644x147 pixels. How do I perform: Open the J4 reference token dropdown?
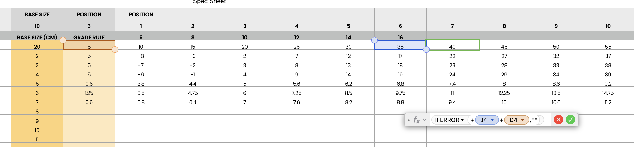pos(492,120)
